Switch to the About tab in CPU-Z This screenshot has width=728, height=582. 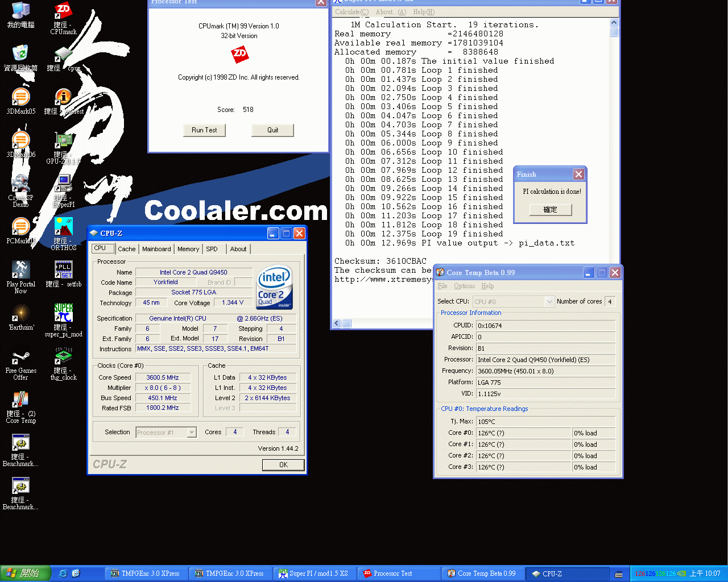238,249
